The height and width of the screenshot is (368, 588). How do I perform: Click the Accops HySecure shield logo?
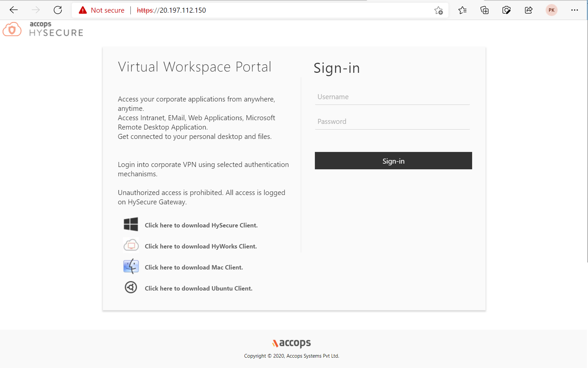tap(12, 29)
